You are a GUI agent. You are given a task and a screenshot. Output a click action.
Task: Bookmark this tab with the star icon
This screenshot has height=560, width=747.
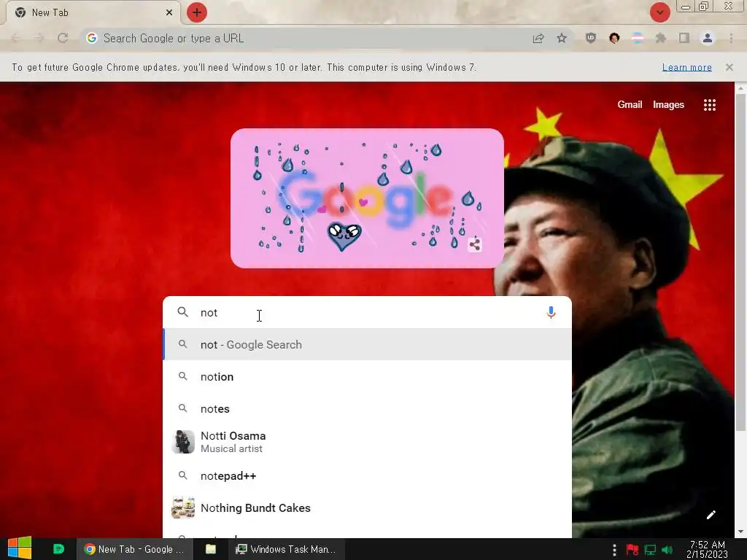tap(562, 38)
